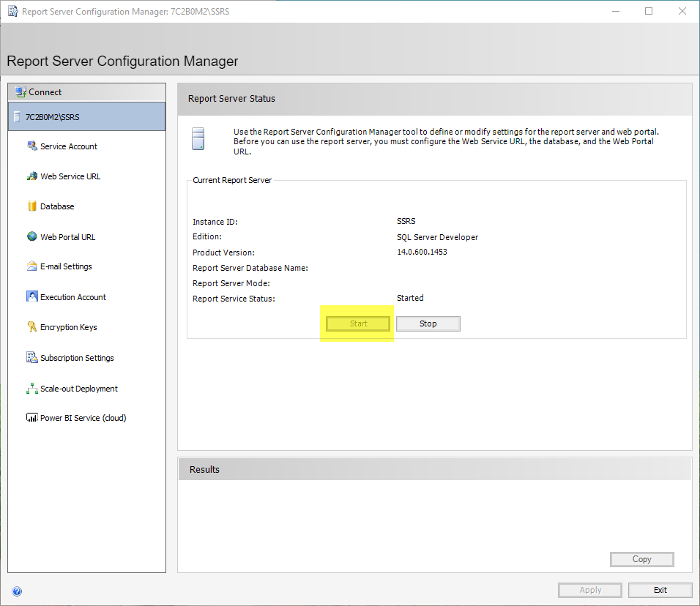Click the Service Account icon

pyautogui.click(x=32, y=146)
